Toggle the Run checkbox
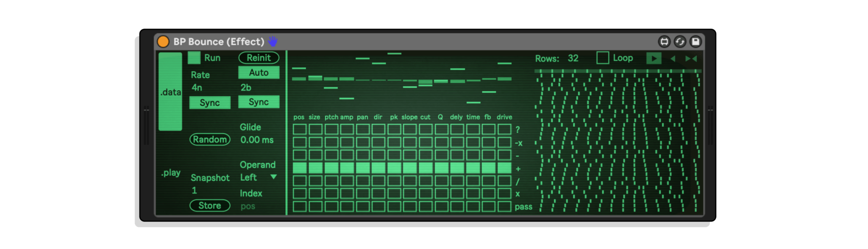 [x=194, y=58]
